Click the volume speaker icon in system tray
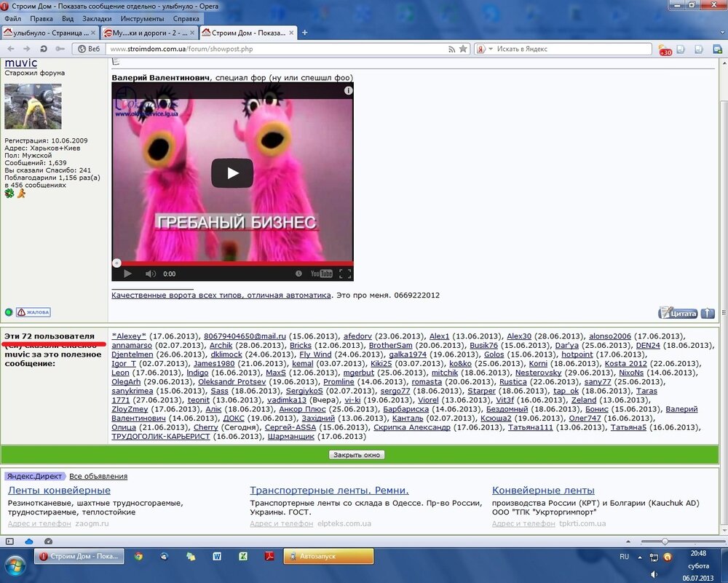The height and width of the screenshot is (583, 728). click(x=654, y=575)
